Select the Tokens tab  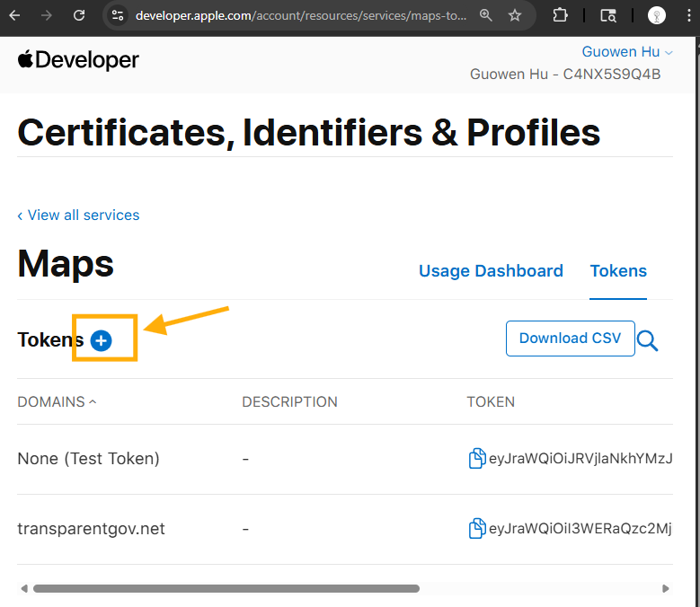coord(618,271)
